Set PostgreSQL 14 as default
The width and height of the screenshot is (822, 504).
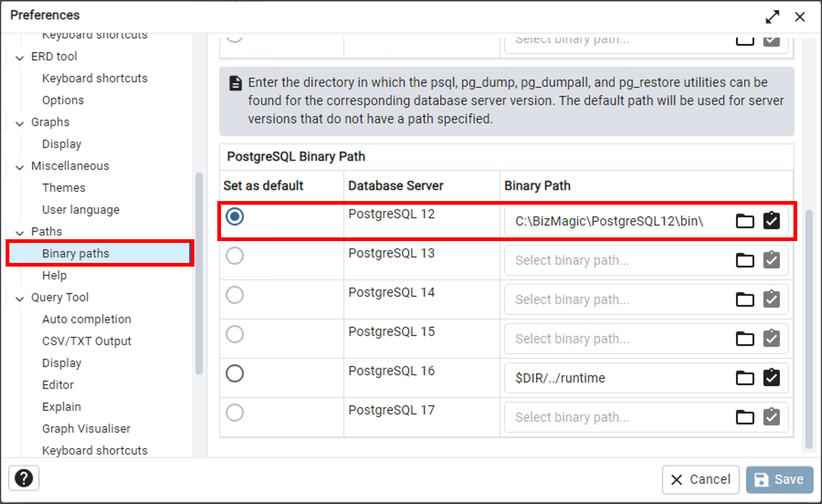235,295
